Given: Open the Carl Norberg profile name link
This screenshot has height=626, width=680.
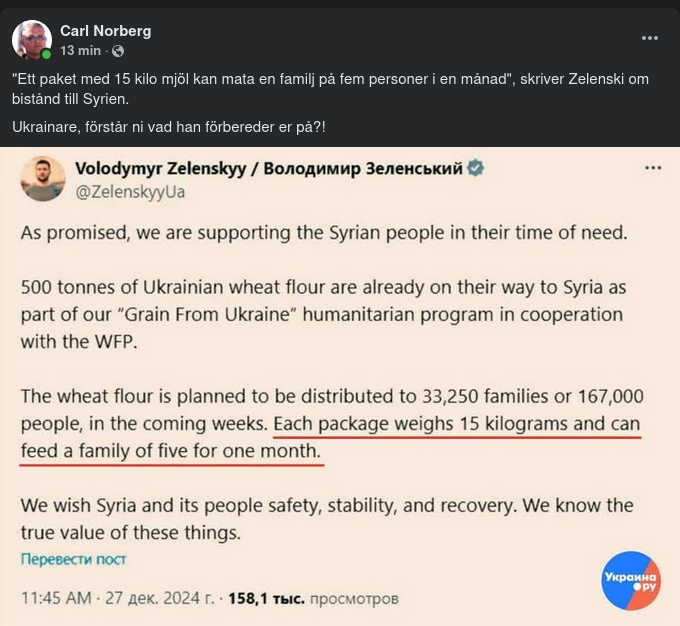Looking at the screenshot, I should (105, 31).
